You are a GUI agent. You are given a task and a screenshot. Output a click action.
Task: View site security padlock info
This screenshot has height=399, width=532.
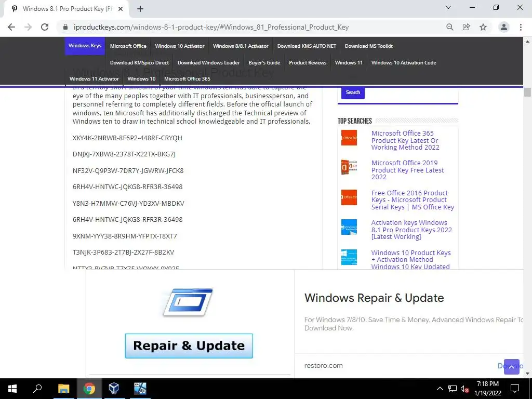pyautogui.click(x=65, y=27)
